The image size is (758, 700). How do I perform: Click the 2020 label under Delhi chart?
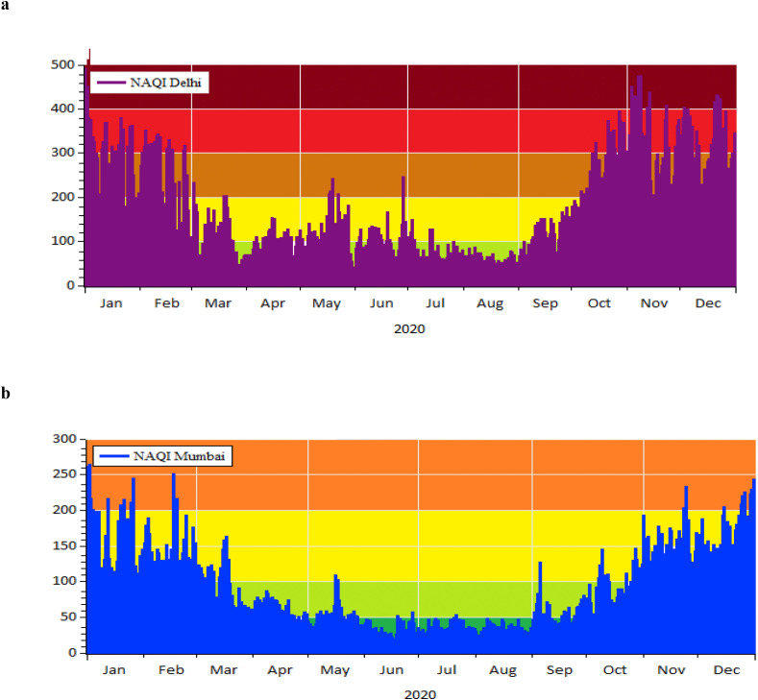click(409, 329)
